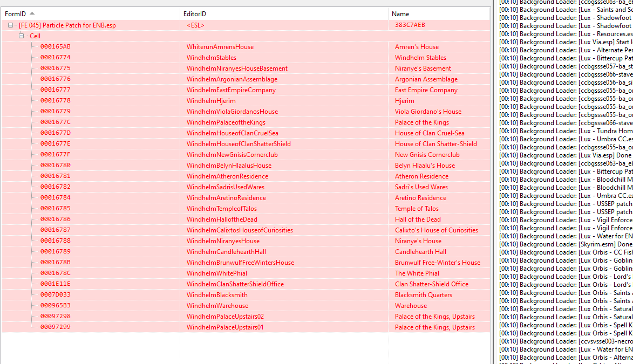Sort by the FormID column header
This screenshot has height=364, width=633.
90,13
